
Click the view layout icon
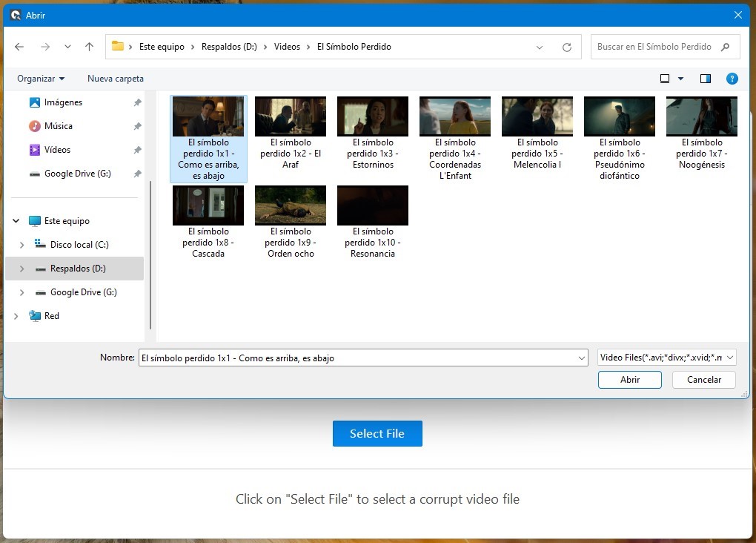[x=665, y=79]
